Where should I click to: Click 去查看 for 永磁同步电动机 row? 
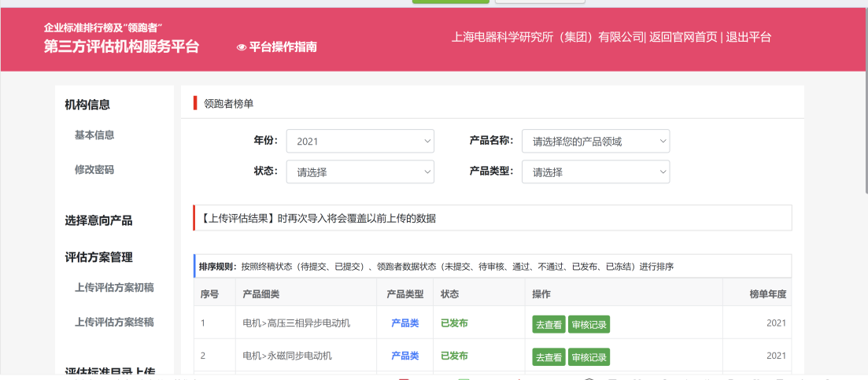549,357
